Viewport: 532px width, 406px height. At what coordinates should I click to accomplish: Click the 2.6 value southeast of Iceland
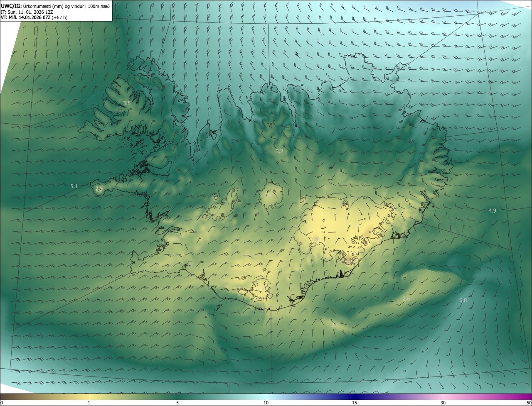406,299
